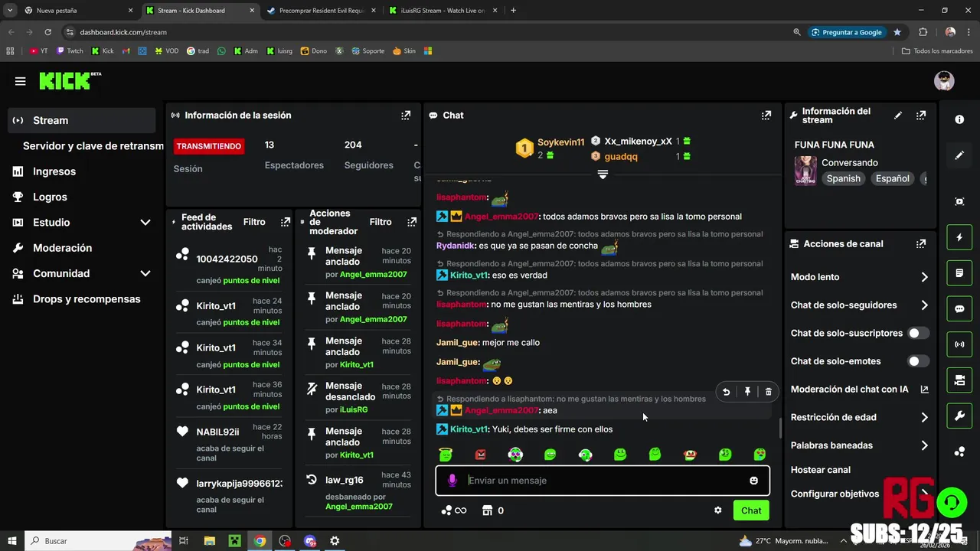The image size is (980, 551).
Task: Pop out the Acciones de moderador panel
Action: pos(412,222)
